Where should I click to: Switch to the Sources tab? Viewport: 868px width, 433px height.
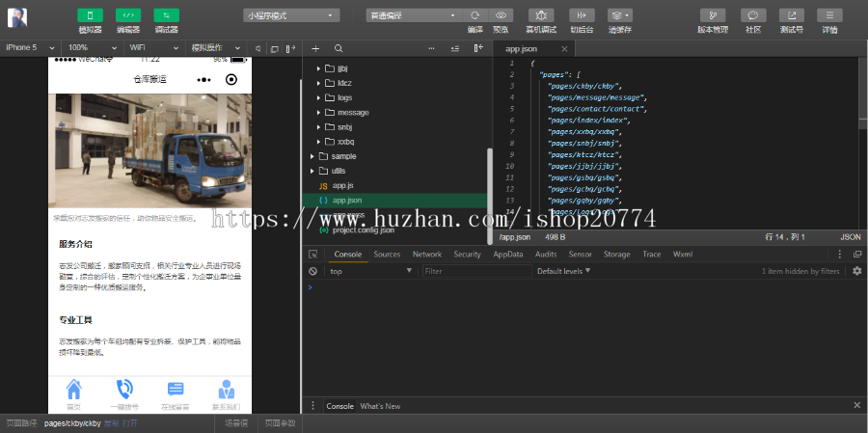click(x=387, y=255)
